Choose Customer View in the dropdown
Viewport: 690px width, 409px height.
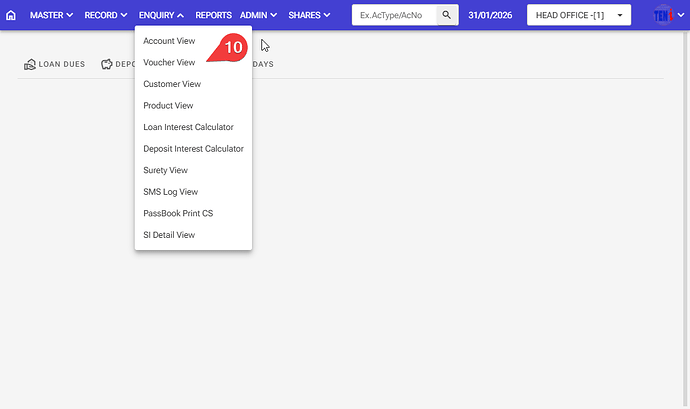(172, 84)
